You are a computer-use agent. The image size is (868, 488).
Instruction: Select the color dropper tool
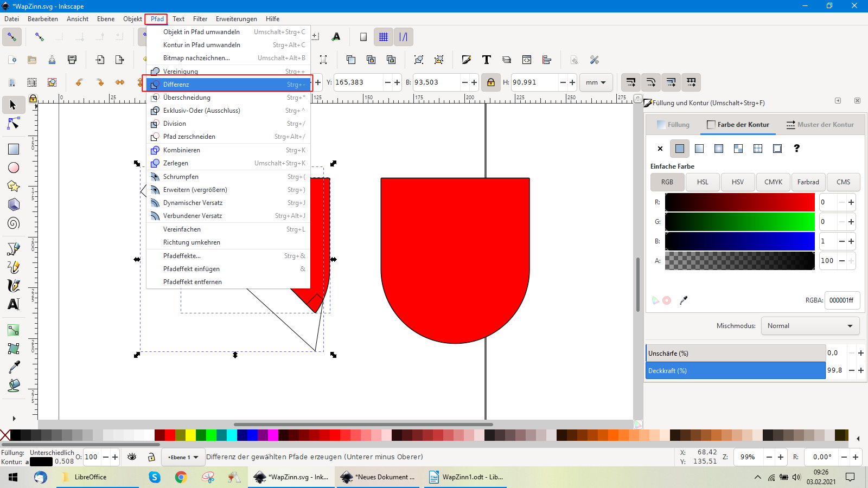click(13, 367)
